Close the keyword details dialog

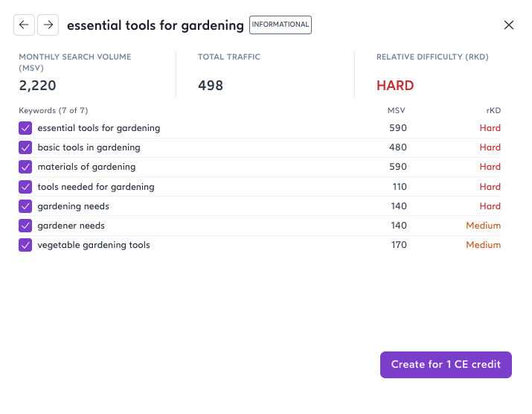click(x=509, y=25)
